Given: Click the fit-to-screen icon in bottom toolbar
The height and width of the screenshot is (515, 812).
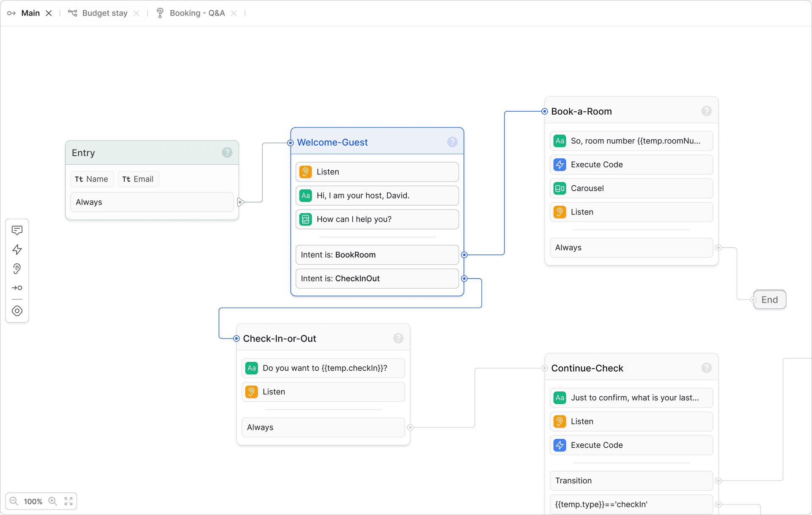Looking at the screenshot, I should [x=68, y=501].
